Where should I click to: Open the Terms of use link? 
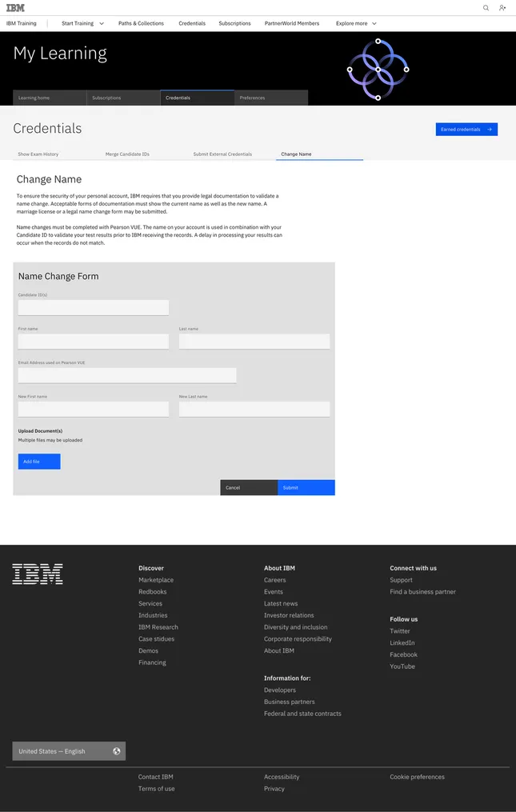coord(157,789)
